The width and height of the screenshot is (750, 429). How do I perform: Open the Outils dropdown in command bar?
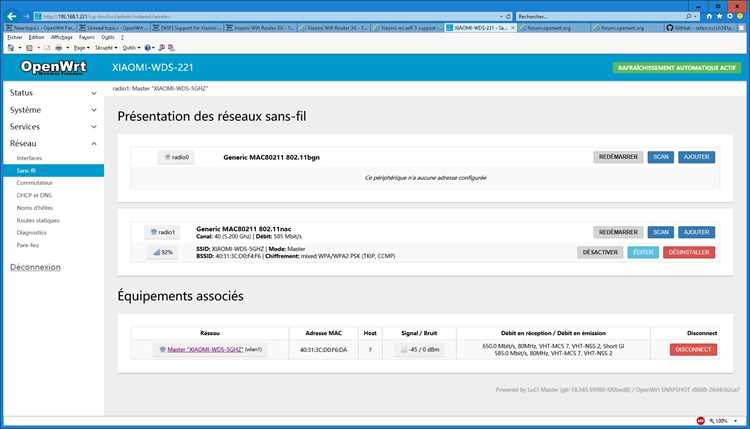pos(131,48)
